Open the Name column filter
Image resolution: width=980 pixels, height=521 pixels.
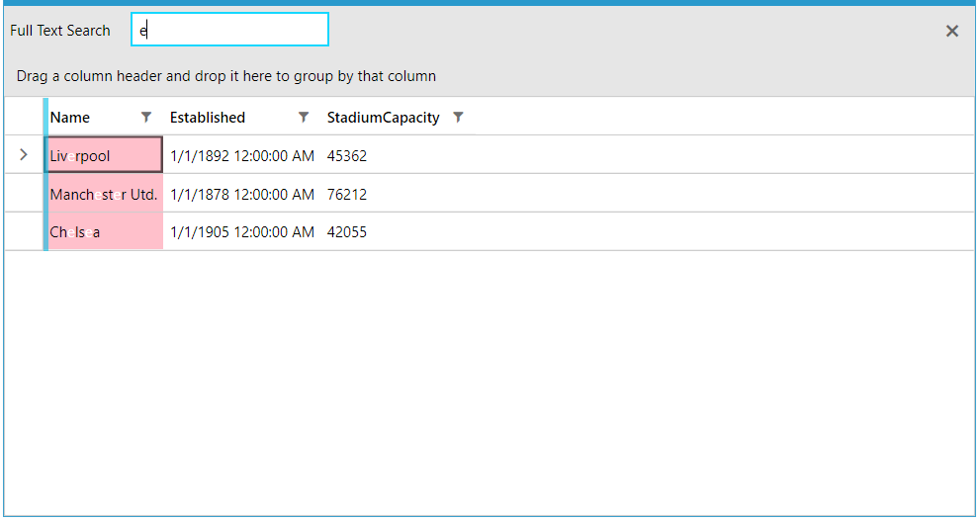(x=146, y=118)
